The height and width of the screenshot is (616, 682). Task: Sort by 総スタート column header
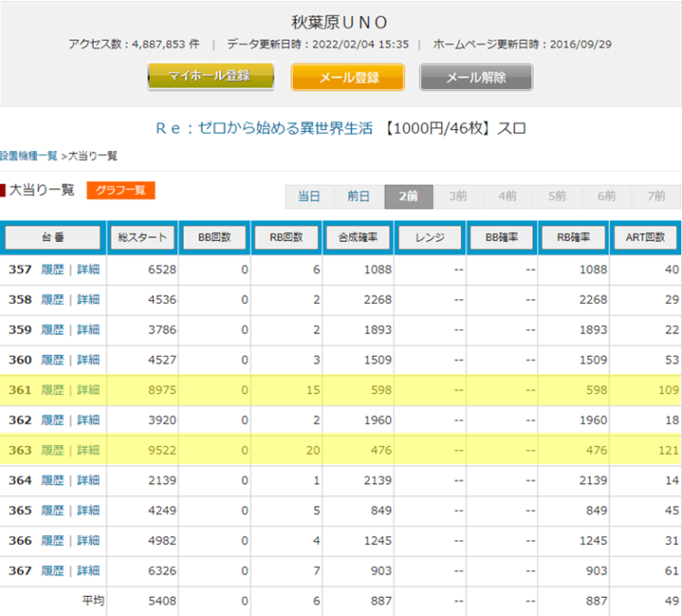click(143, 237)
